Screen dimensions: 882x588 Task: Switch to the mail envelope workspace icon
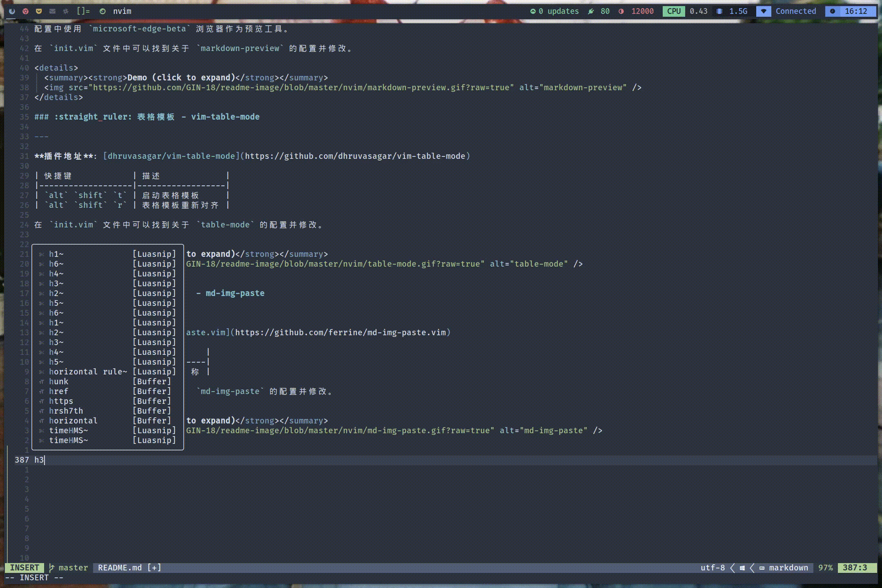pos(52,11)
